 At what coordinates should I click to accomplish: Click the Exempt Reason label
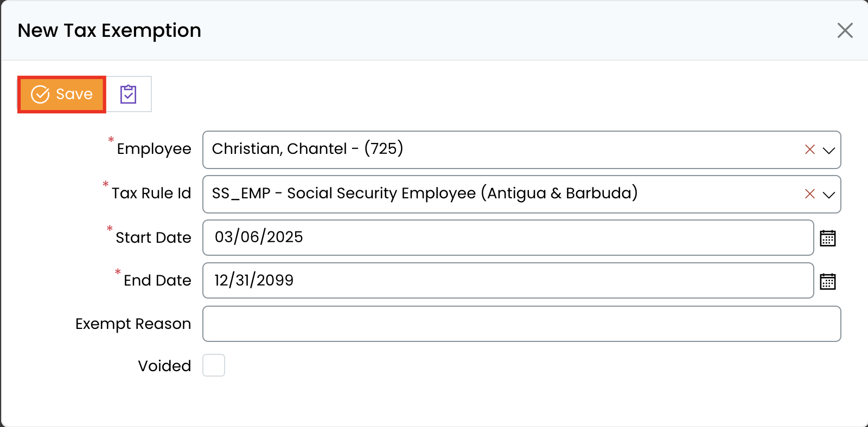pos(133,324)
